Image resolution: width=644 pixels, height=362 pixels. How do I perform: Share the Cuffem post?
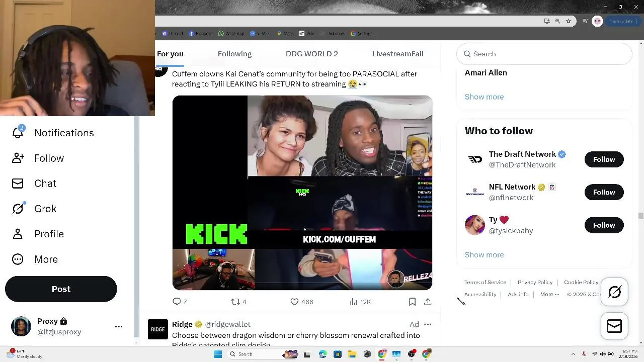tap(428, 302)
